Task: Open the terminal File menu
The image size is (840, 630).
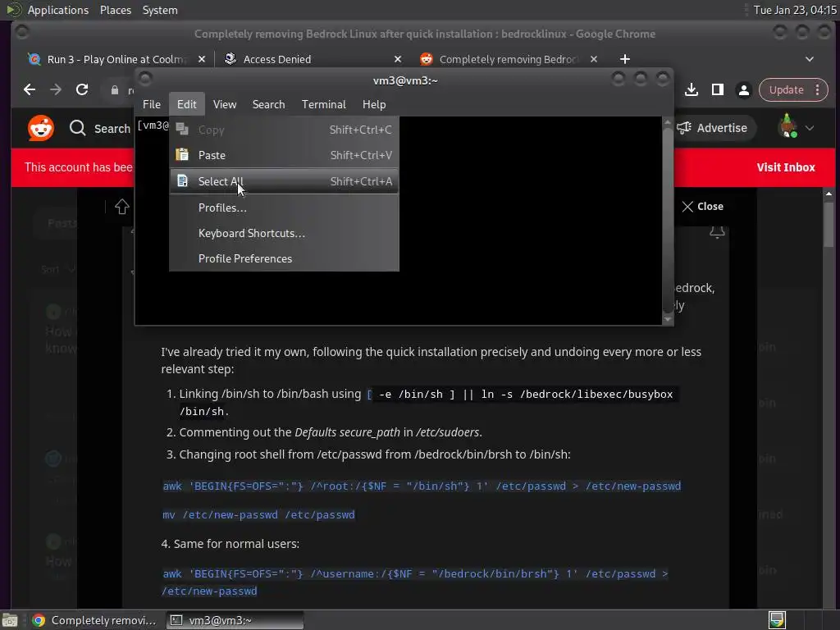Action: [x=152, y=104]
